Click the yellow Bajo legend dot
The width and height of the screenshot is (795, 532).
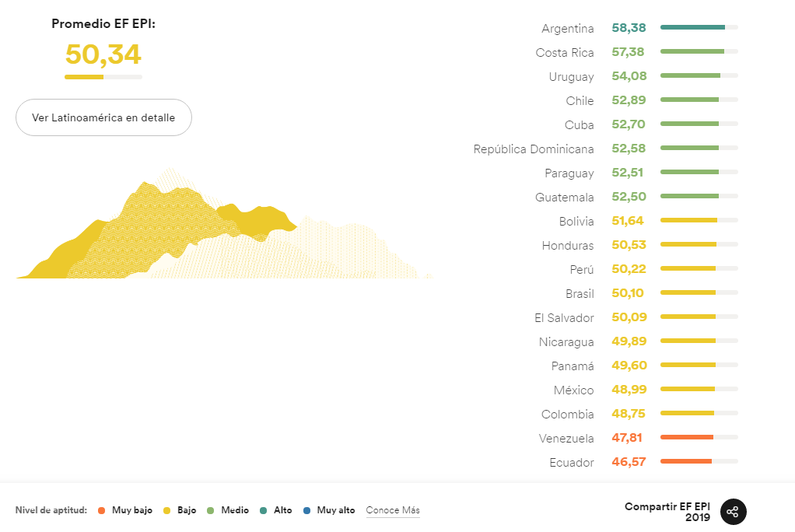(x=166, y=510)
